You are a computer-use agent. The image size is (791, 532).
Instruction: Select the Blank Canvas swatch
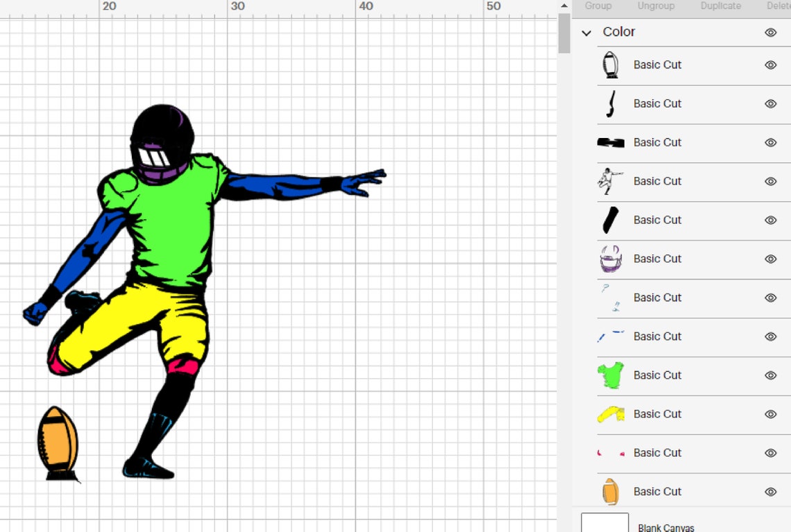tap(604, 522)
